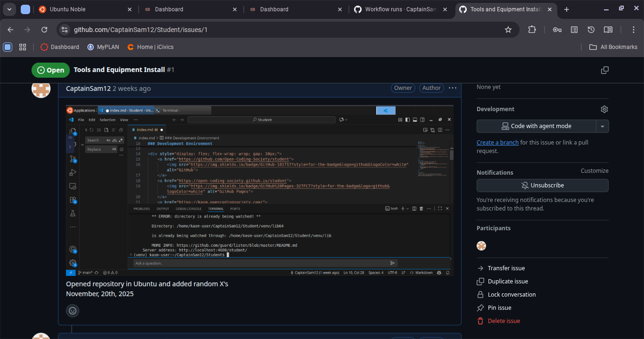Lock conversation on this issue
644x339 pixels.
coord(512,295)
